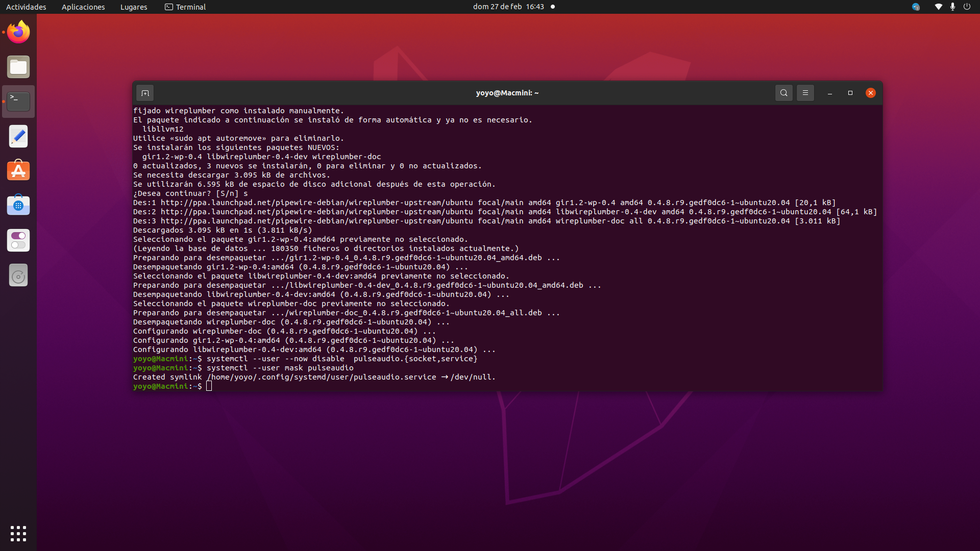
Task: Click the terminal command prompt line
Action: pos(209,386)
